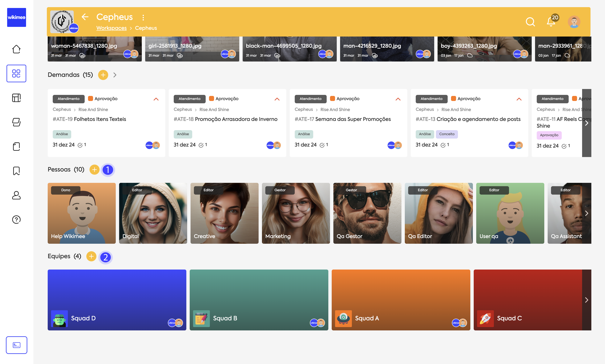The width and height of the screenshot is (605, 364).
Task: Collapse the ATE-17 Semana das Super Promoções card
Action: (x=398, y=99)
